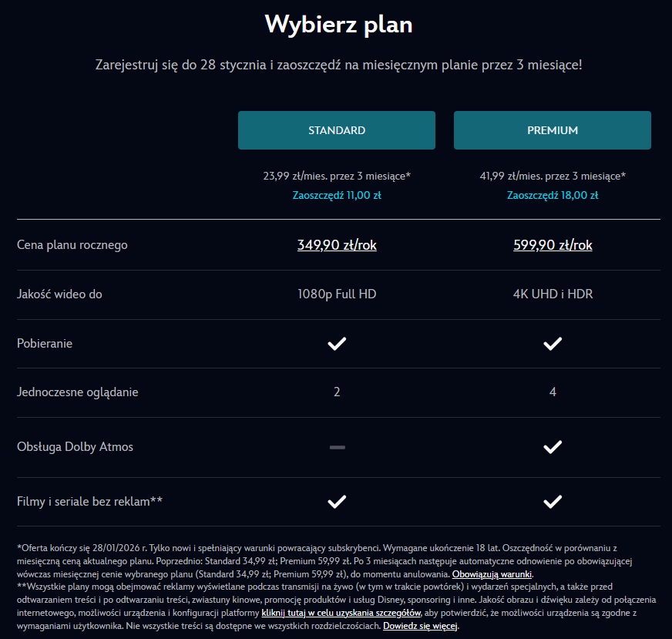Click the Premium checkmark for Filmy i seriale bez reklam

552,501
